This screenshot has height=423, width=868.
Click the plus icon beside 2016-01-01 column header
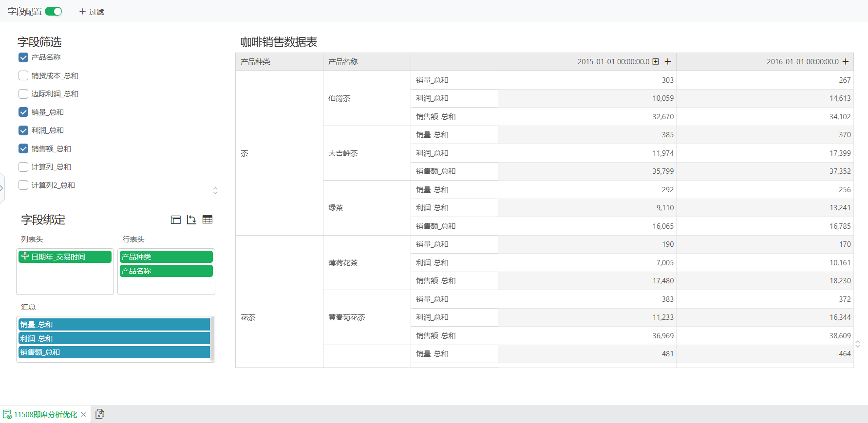846,62
